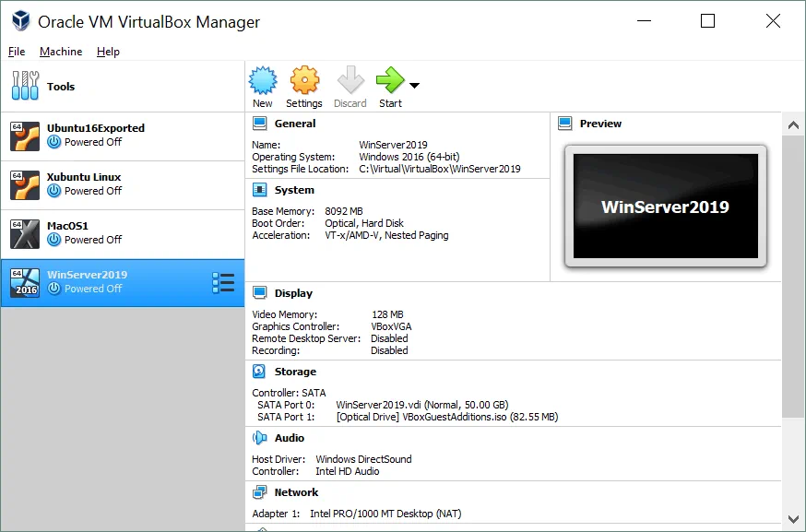Select the Xubuntu Linux VM icon
Image resolution: width=806 pixels, height=532 pixels.
(x=25, y=184)
